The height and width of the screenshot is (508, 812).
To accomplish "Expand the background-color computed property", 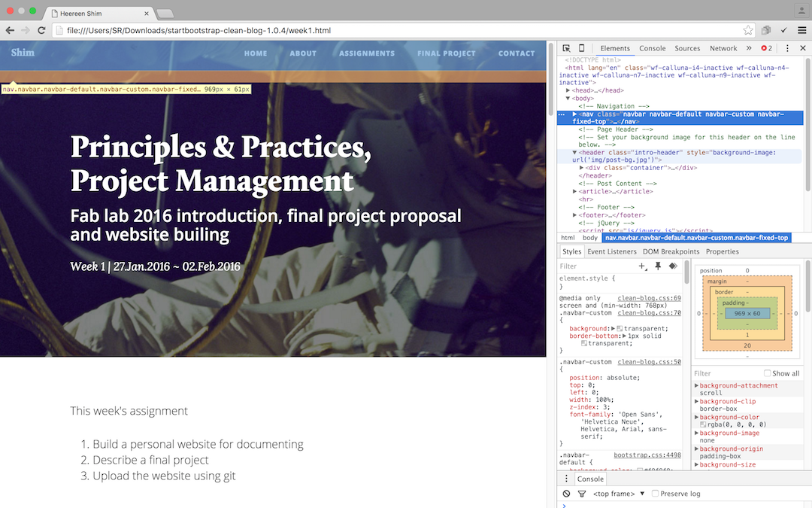I will [696, 417].
